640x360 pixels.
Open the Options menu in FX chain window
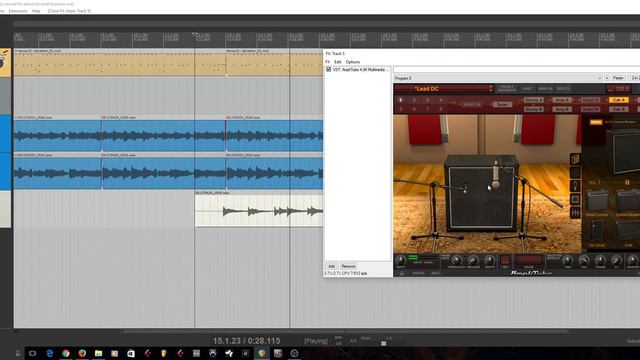tap(353, 62)
